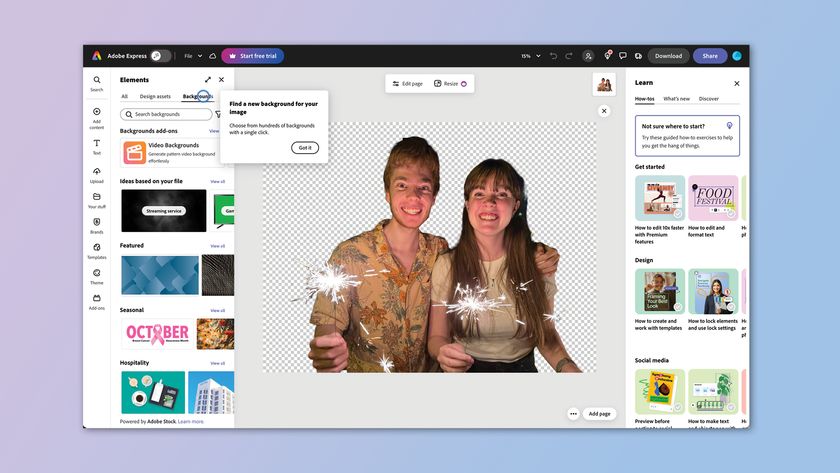Switch to the Design assets tab
Image resolution: width=840 pixels, height=473 pixels.
click(155, 96)
